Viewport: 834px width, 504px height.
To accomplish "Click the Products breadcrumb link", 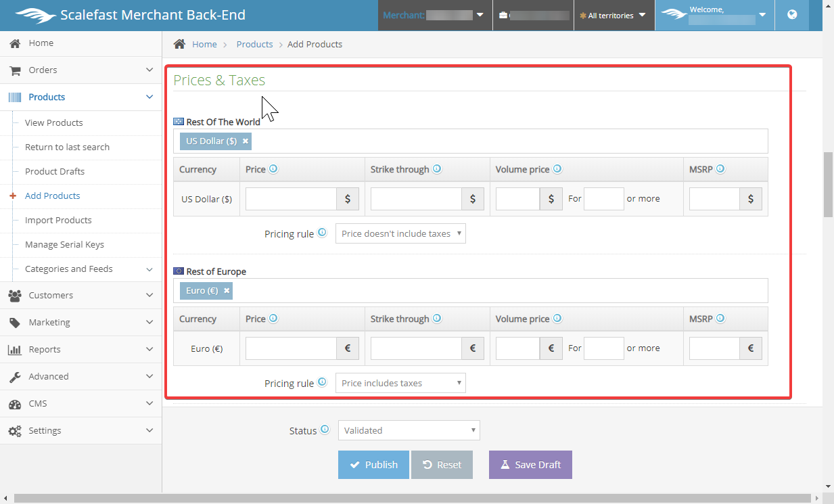I will tap(254, 44).
